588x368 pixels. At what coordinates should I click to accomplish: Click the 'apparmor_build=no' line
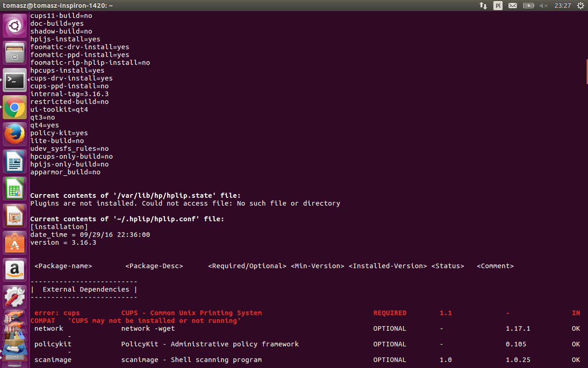(65, 172)
